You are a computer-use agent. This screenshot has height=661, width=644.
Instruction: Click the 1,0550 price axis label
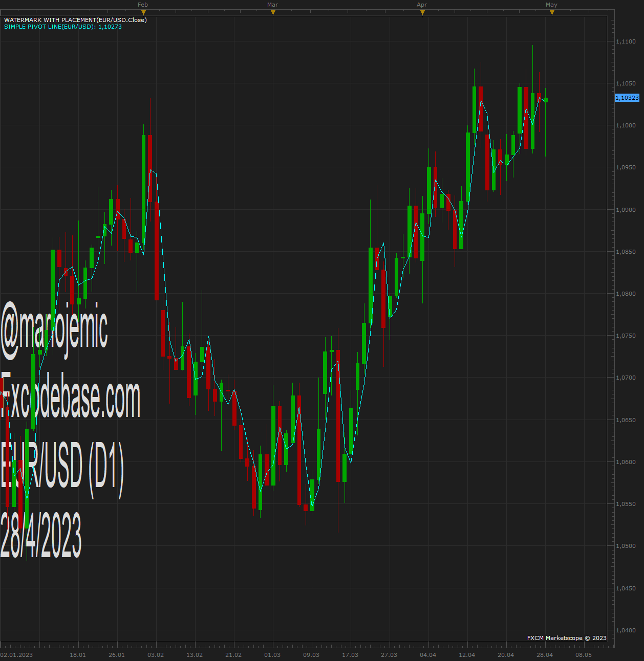point(626,504)
